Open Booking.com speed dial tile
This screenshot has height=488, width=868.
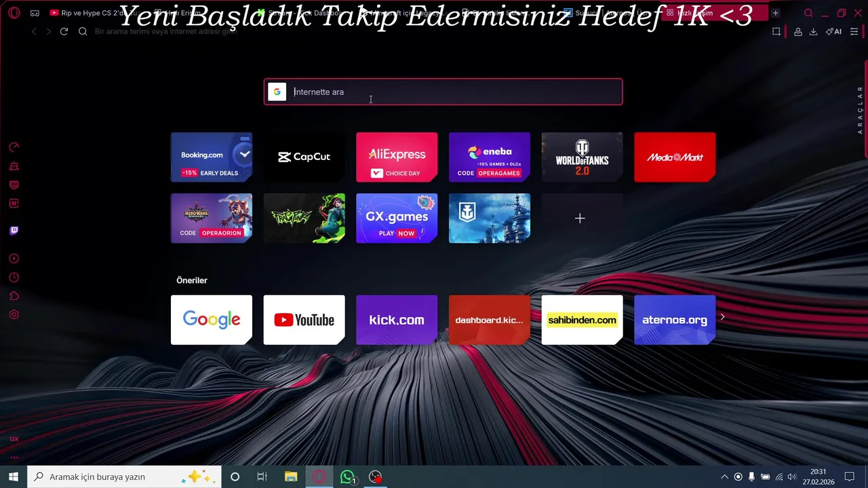click(211, 157)
